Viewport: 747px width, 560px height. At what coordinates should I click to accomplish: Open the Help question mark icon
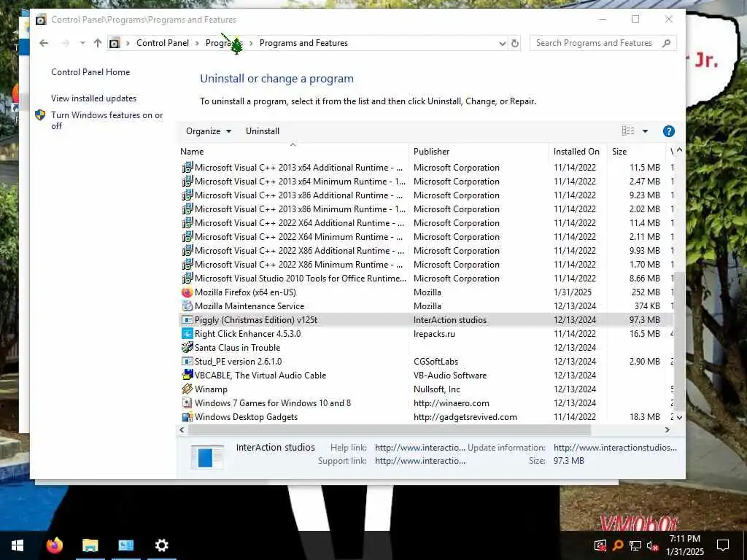[668, 131]
